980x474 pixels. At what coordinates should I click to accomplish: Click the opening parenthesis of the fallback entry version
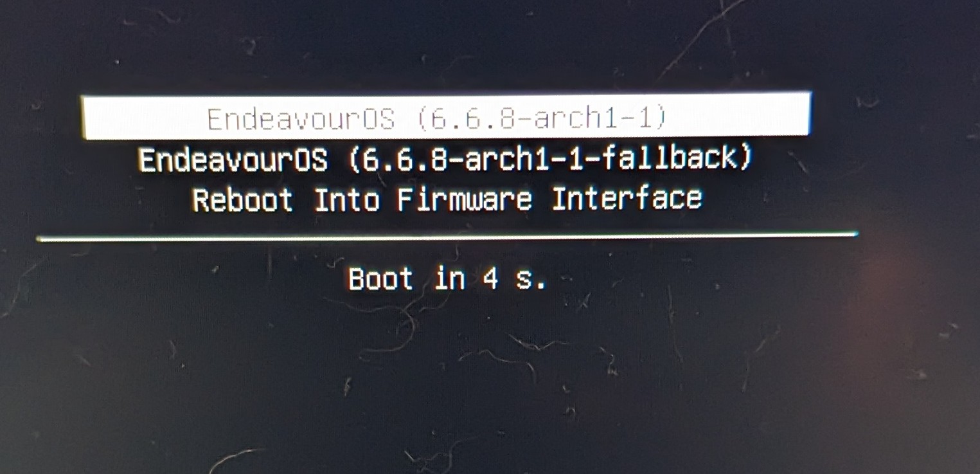click(x=355, y=160)
